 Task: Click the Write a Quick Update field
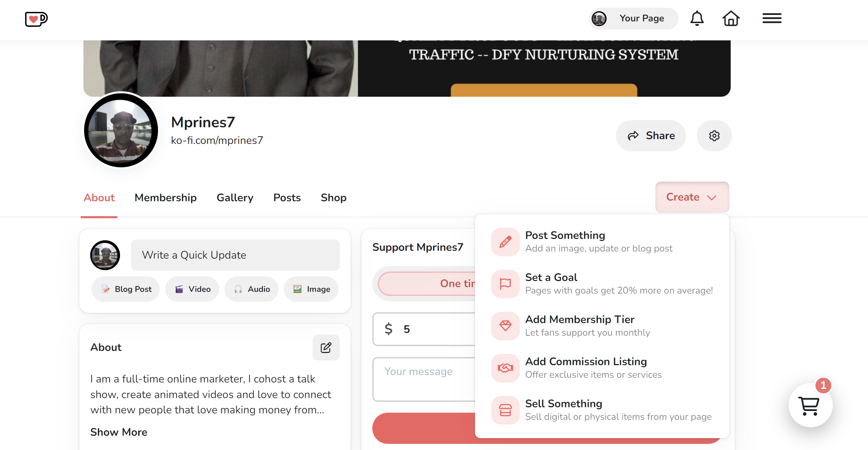tap(235, 255)
